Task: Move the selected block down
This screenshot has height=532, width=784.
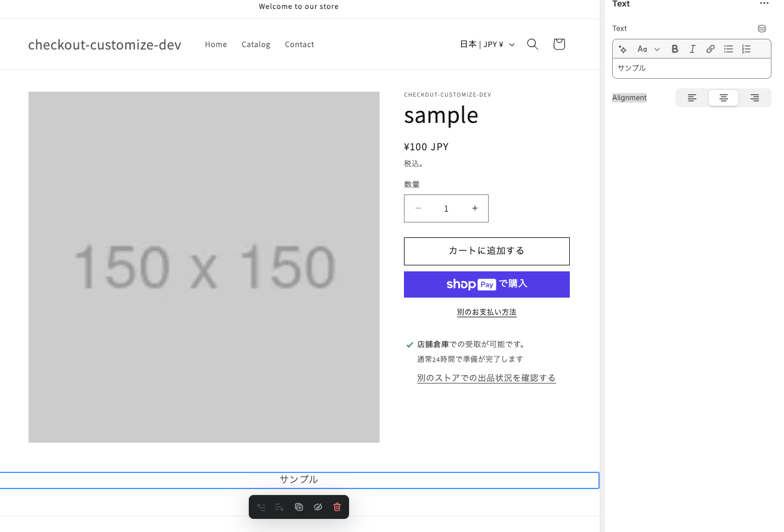Action: point(279,507)
